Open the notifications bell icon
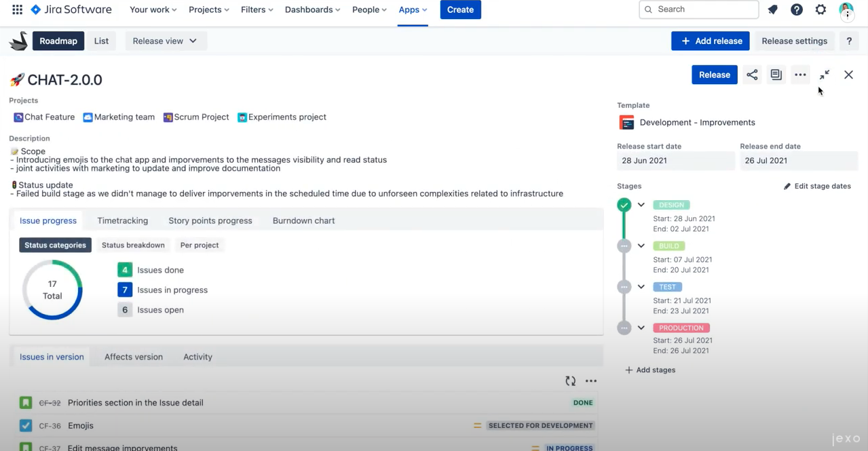 tap(773, 9)
